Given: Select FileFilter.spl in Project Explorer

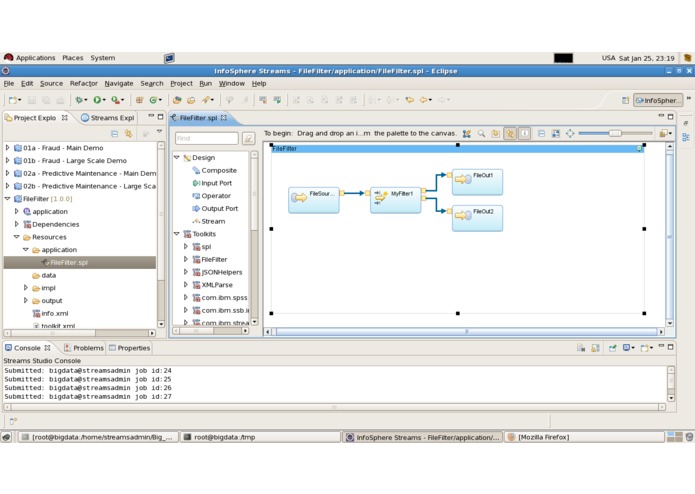Looking at the screenshot, I should coord(80,262).
